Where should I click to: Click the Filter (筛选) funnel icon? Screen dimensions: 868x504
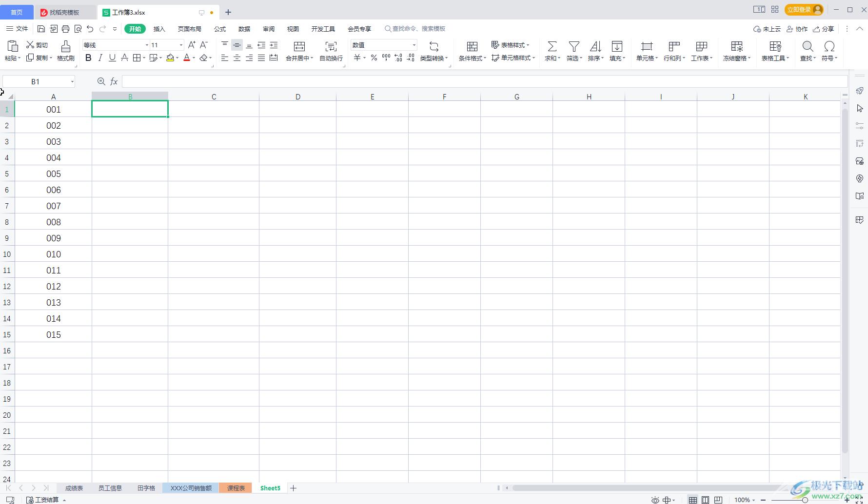coord(574,46)
